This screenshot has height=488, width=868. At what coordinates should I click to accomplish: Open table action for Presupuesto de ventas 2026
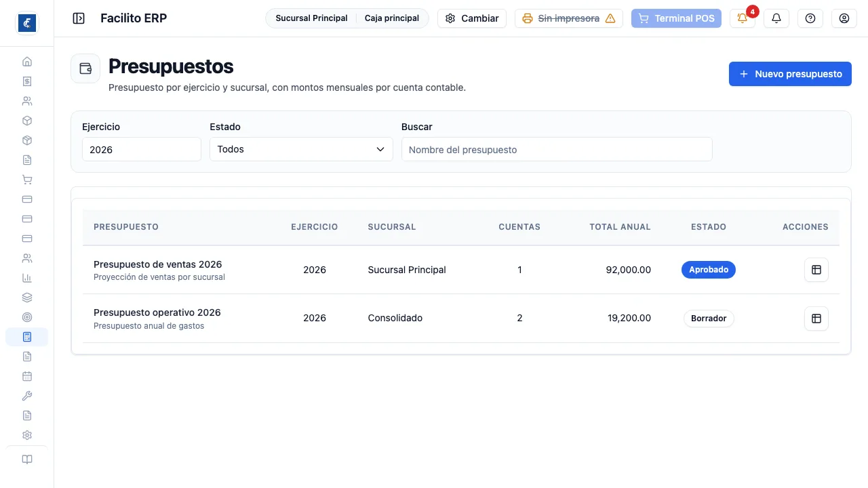coord(816,270)
